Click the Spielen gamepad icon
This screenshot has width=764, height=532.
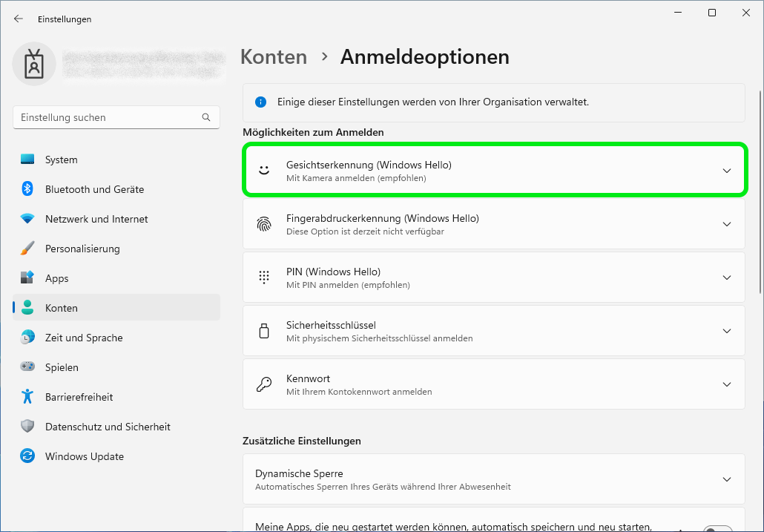[x=27, y=367]
